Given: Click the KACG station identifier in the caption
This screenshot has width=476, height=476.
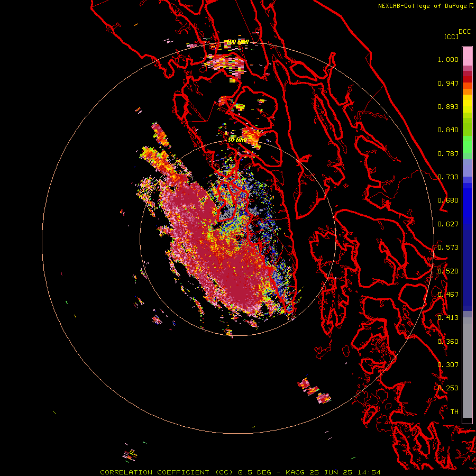Looking at the screenshot, I should coord(295,472).
